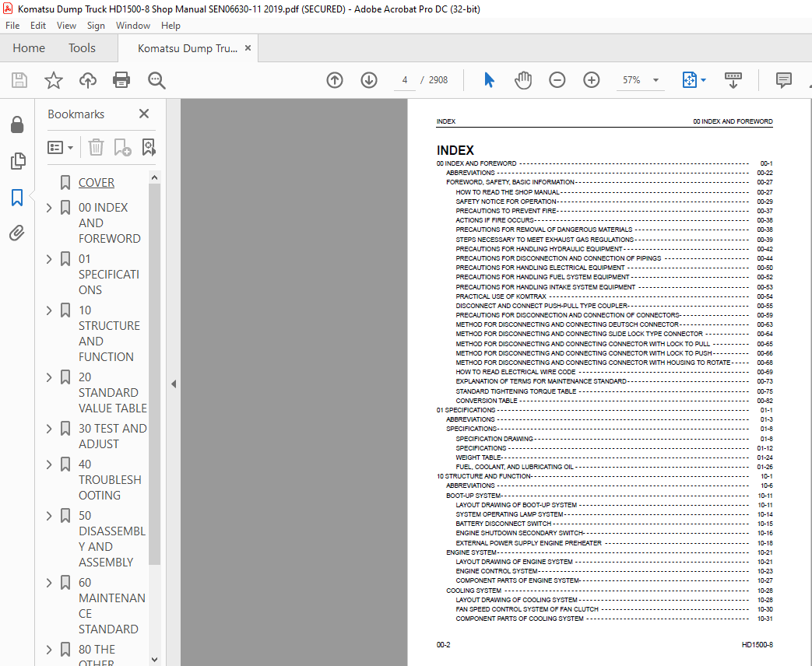Viewport: 812px width, 666px height.
Task: Zoom in with plus button
Action: (x=592, y=80)
